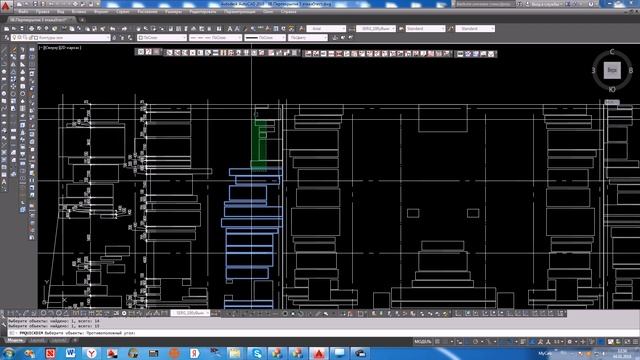
Task: Toggle the grid display in status bar
Action: 438,341
